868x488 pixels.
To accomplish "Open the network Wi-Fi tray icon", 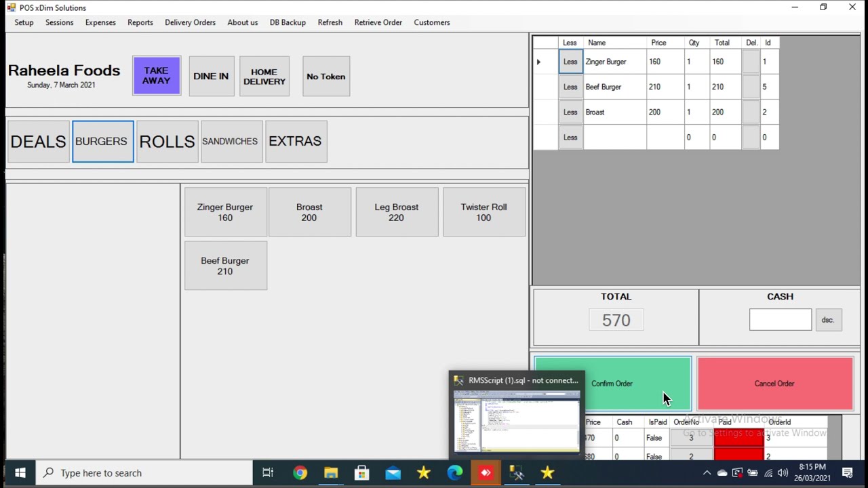I will click(x=768, y=473).
